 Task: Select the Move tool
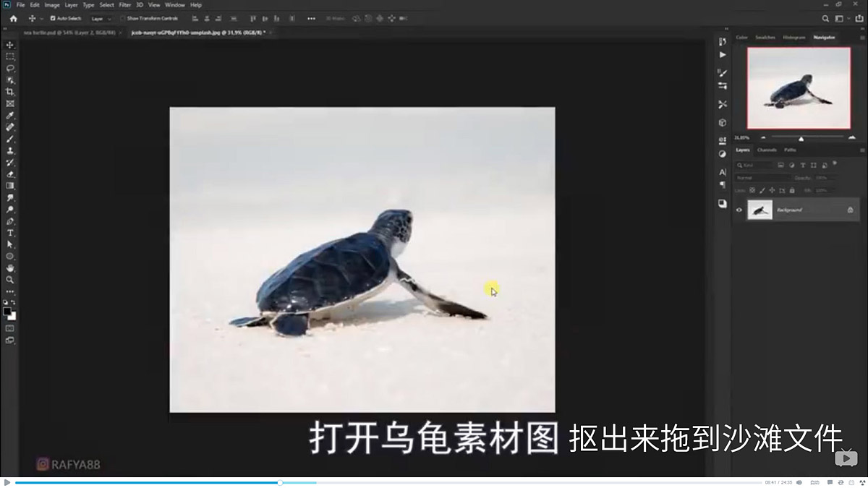pyautogui.click(x=10, y=44)
